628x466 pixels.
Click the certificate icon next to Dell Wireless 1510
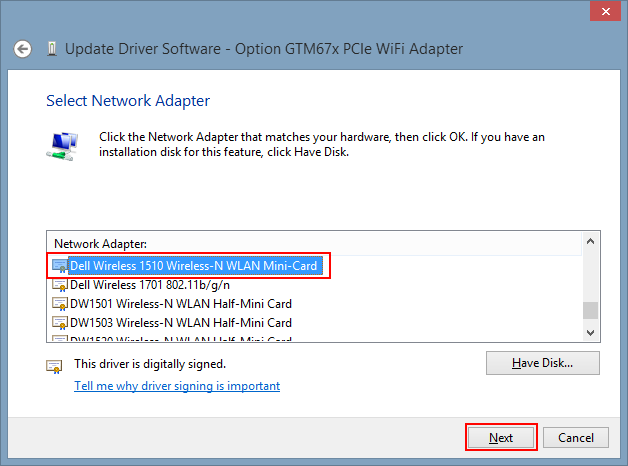(x=60, y=266)
